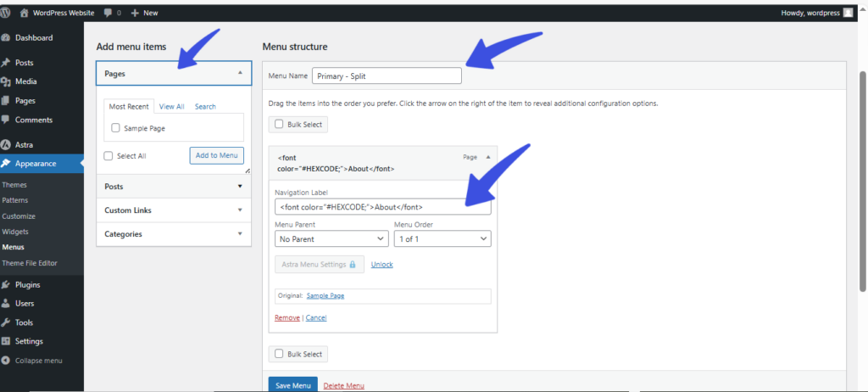This screenshot has height=392, width=868.
Task: Expand the Custom Links accordion section
Action: coord(174,210)
